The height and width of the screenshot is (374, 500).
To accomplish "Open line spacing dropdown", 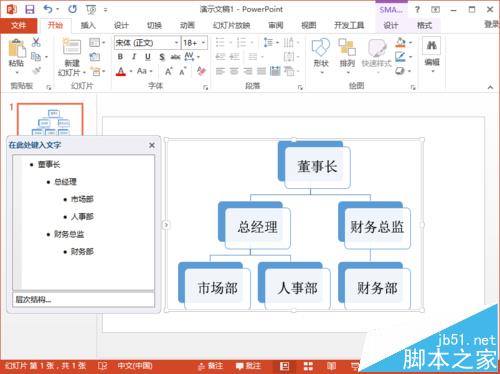I will [271, 42].
